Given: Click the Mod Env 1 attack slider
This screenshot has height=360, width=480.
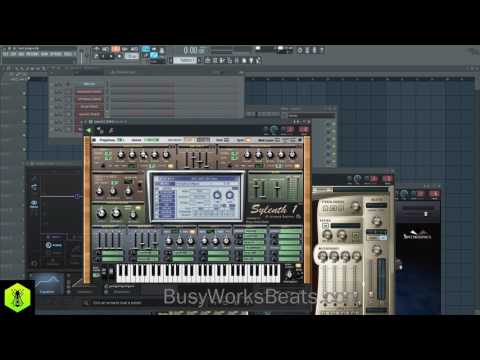Looking at the screenshot, I should (99, 239).
